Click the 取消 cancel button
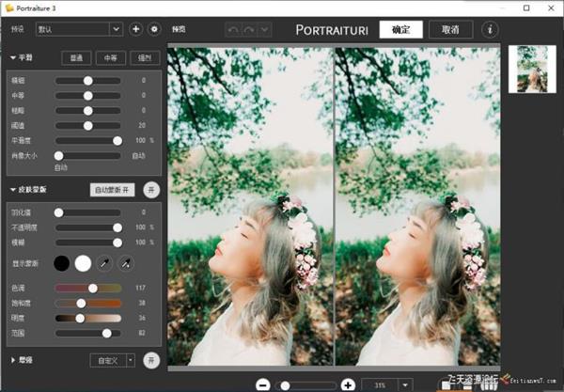564x392 pixels. point(450,29)
